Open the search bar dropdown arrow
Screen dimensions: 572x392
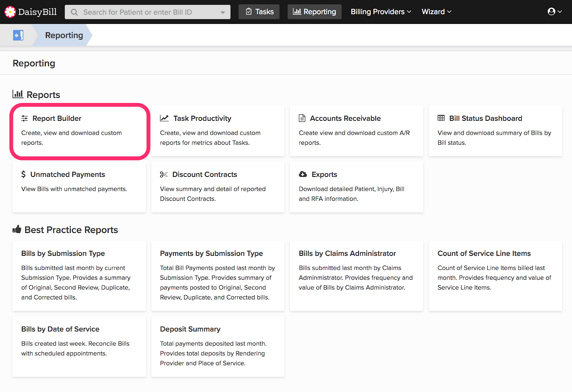tap(223, 12)
